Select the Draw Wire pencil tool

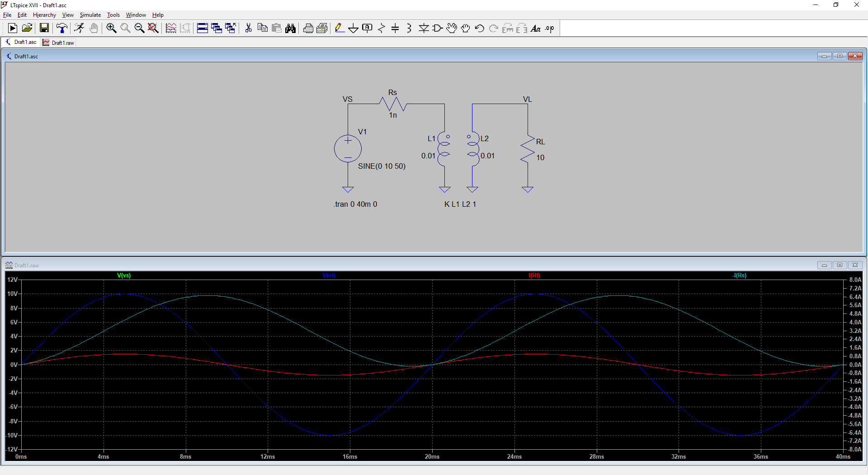[340, 28]
